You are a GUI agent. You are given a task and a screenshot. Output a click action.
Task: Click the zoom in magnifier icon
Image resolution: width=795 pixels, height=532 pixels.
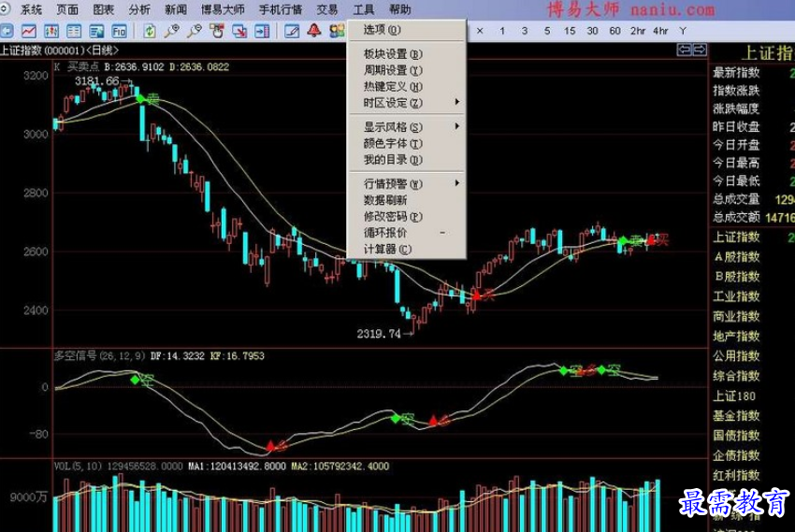[172, 32]
